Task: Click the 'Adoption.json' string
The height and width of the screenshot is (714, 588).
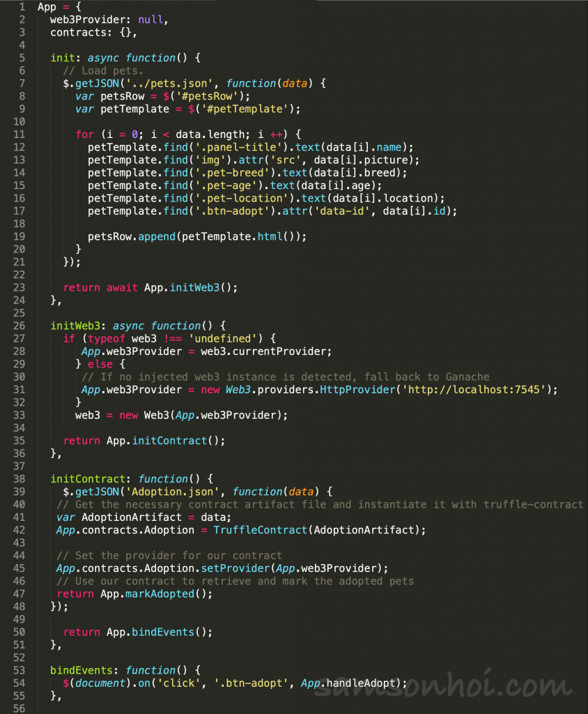Action: (x=173, y=492)
